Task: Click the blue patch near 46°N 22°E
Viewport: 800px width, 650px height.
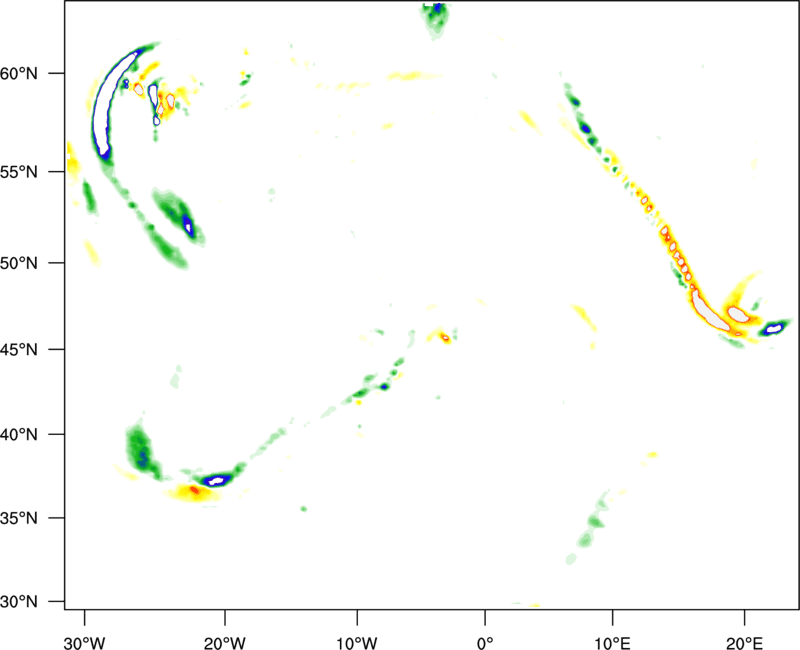Action: (x=773, y=327)
